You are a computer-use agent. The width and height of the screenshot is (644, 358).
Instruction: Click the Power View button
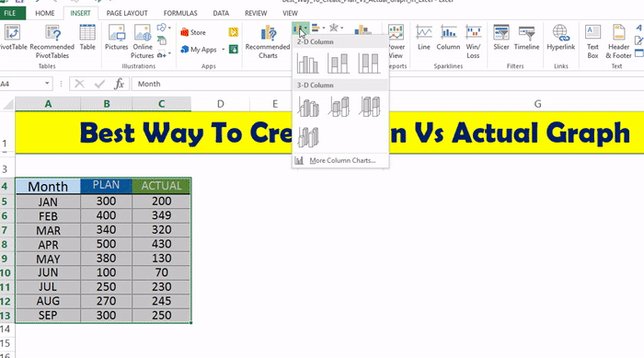pos(396,41)
